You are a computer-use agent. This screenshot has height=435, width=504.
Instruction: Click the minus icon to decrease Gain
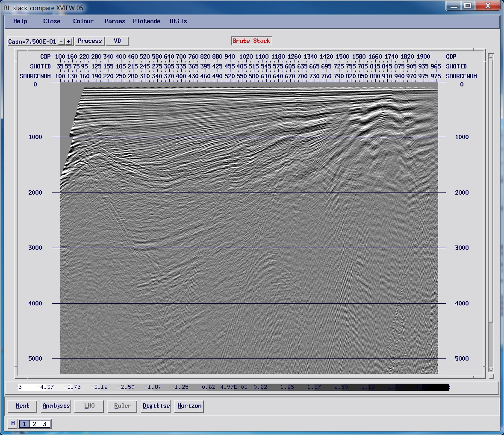click(x=61, y=41)
